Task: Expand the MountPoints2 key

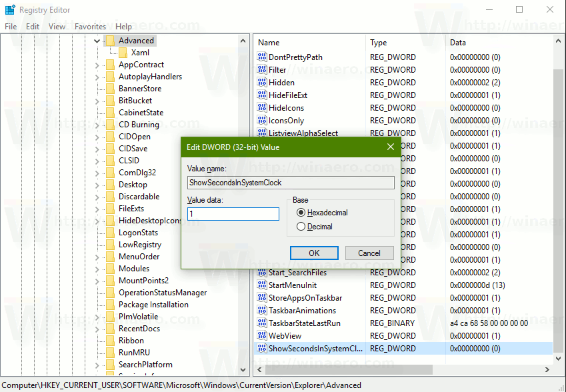Action: pyautogui.click(x=97, y=281)
